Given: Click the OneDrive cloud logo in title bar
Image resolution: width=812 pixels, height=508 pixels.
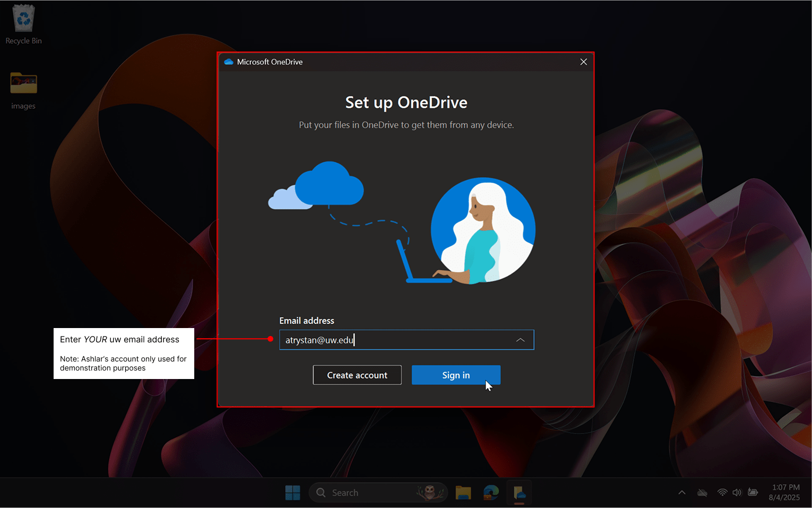Looking at the screenshot, I should point(229,62).
